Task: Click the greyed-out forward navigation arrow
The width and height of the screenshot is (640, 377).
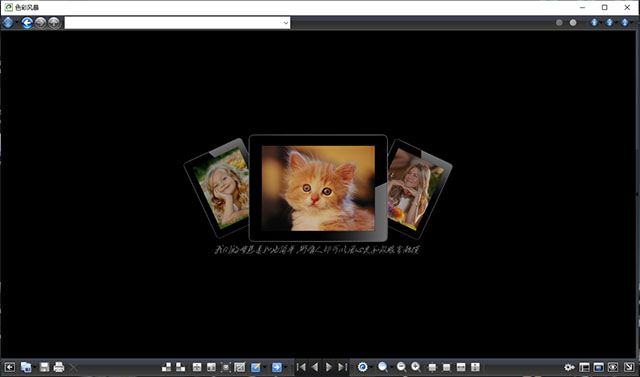Action: [40, 23]
